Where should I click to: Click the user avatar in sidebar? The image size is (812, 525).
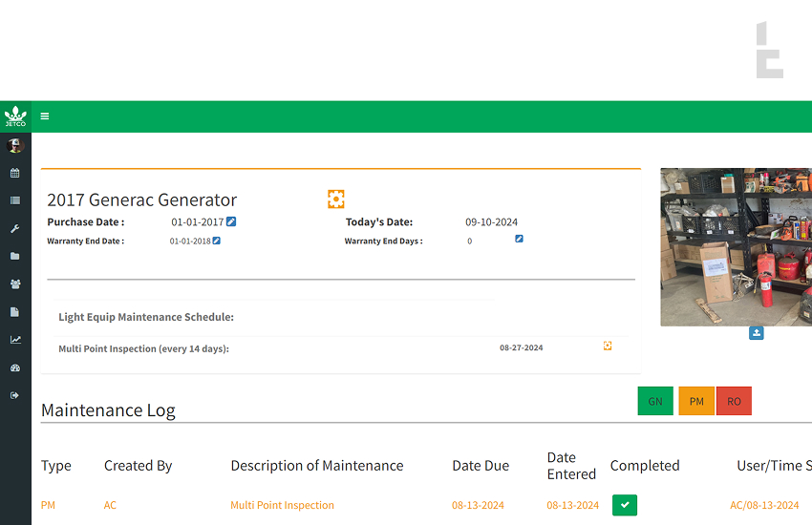click(15, 146)
